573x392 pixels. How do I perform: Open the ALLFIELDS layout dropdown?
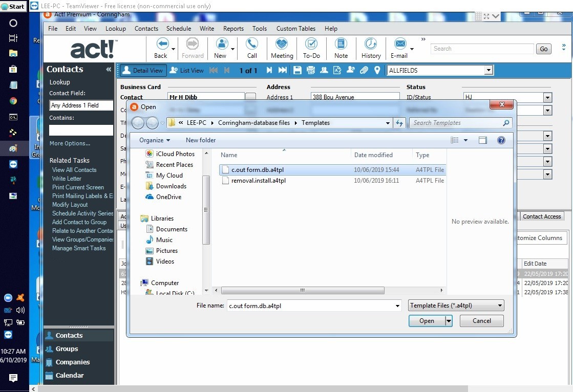pyautogui.click(x=489, y=71)
